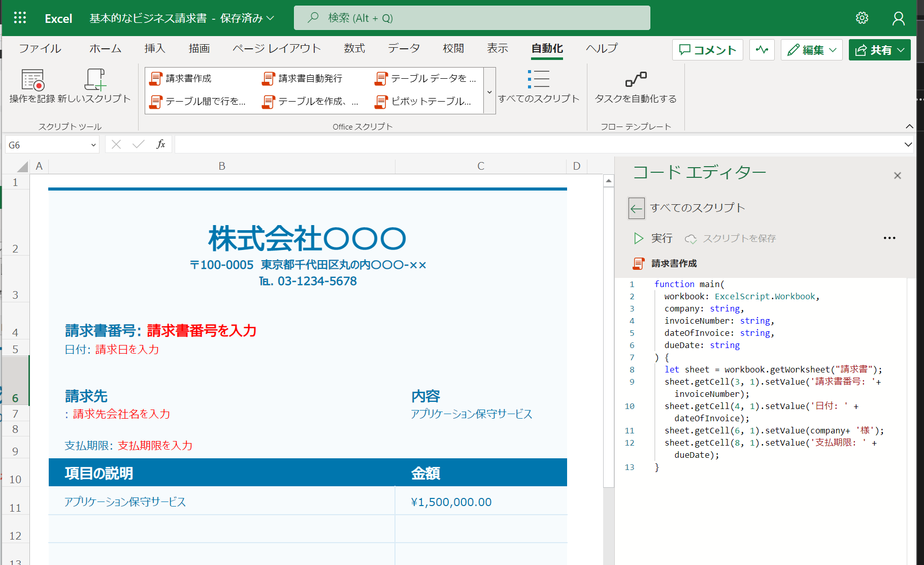
Task: Switch to the 数式 tab
Action: coord(354,48)
